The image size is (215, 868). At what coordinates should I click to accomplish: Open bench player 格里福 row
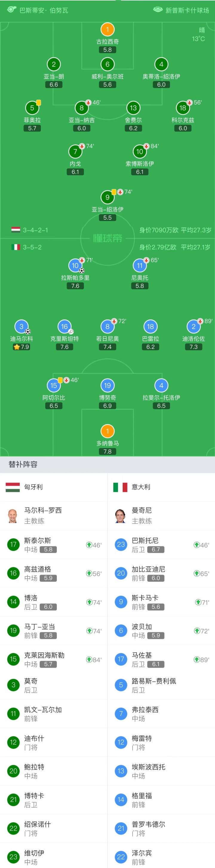[161, 800]
